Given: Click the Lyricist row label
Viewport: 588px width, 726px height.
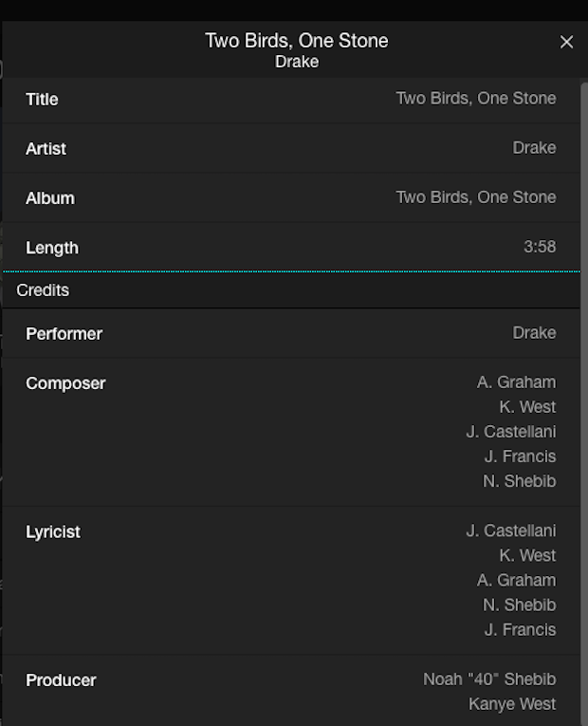Looking at the screenshot, I should [53, 532].
